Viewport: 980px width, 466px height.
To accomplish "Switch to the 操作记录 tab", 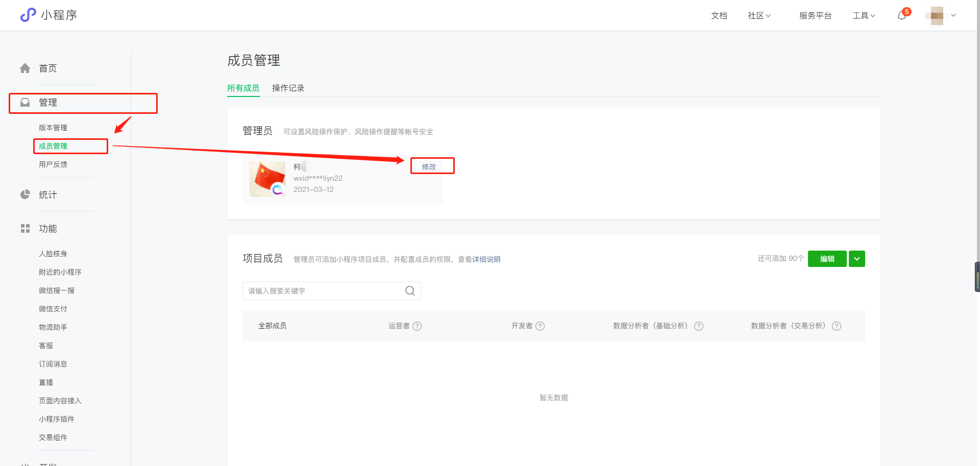I will pyautogui.click(x=288, y=88).
